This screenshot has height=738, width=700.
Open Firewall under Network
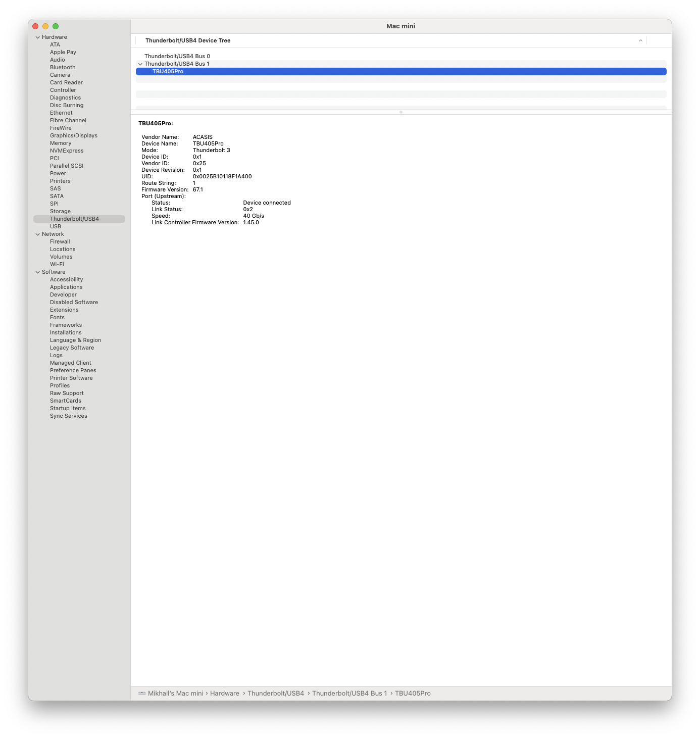pyautogui.click(x=60, y=242)
